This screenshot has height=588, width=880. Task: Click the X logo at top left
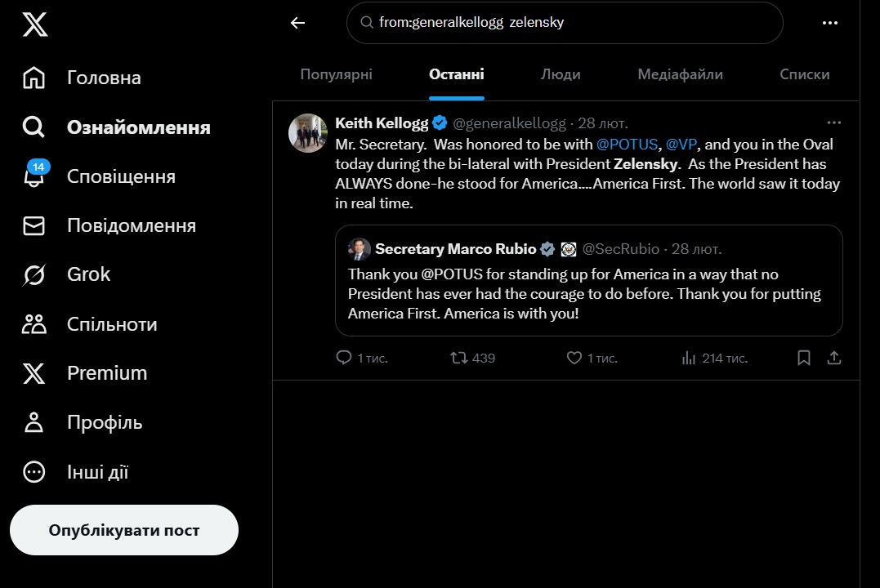(35, 24)
